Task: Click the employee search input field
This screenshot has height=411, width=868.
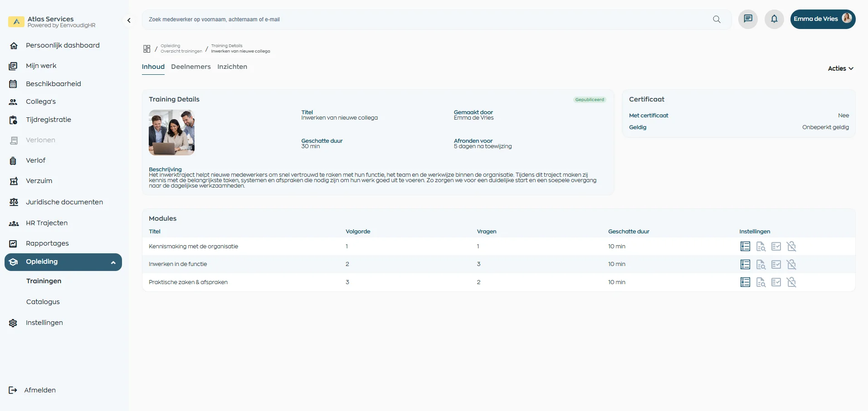Action: (426, 19)
